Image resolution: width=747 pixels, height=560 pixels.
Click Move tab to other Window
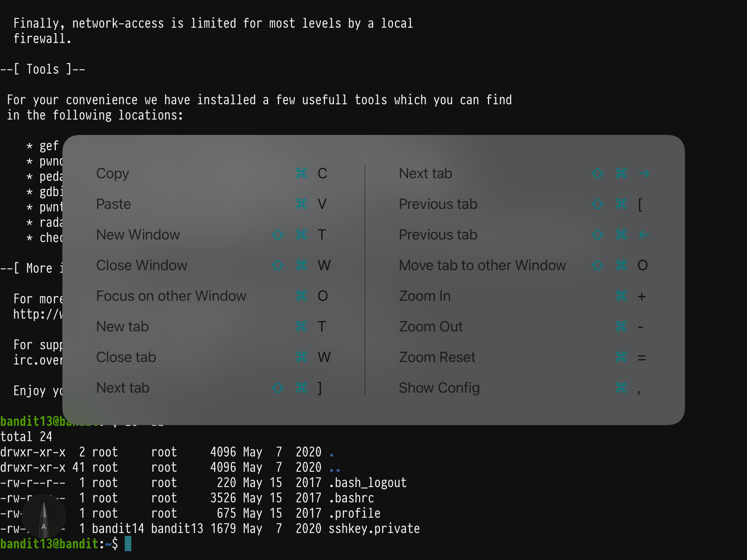coord(482,265)
